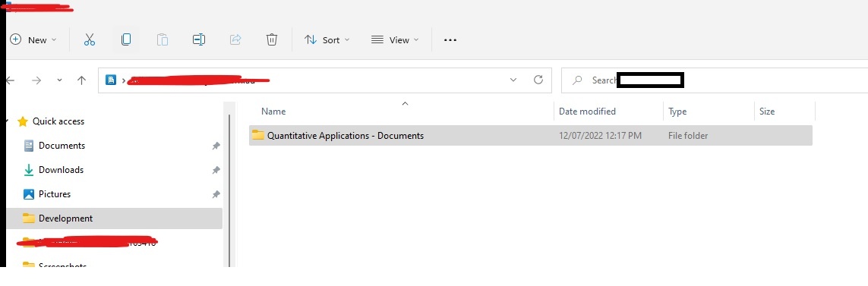Select the Quantitative Applications - Documents folder
868x286 pixels.
[x=530, y=136]
